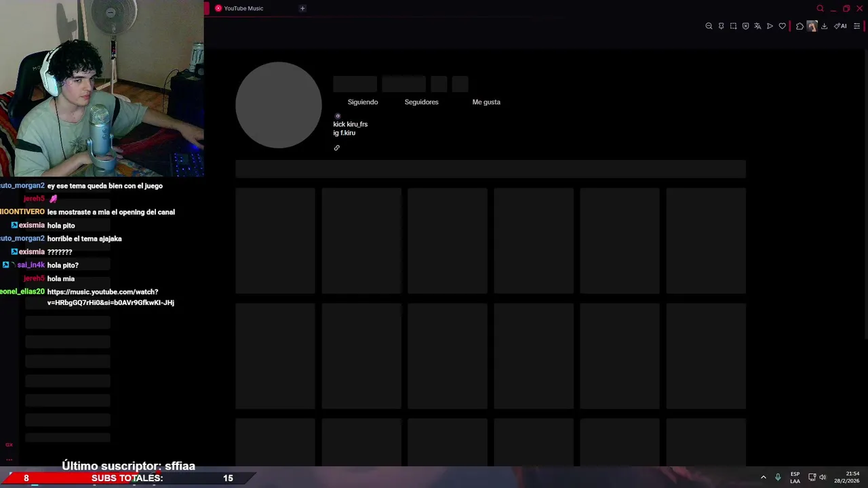The width and height of the screenshot is (868, 488).
Task: Open the downloads icon
Action: [824, 26]
